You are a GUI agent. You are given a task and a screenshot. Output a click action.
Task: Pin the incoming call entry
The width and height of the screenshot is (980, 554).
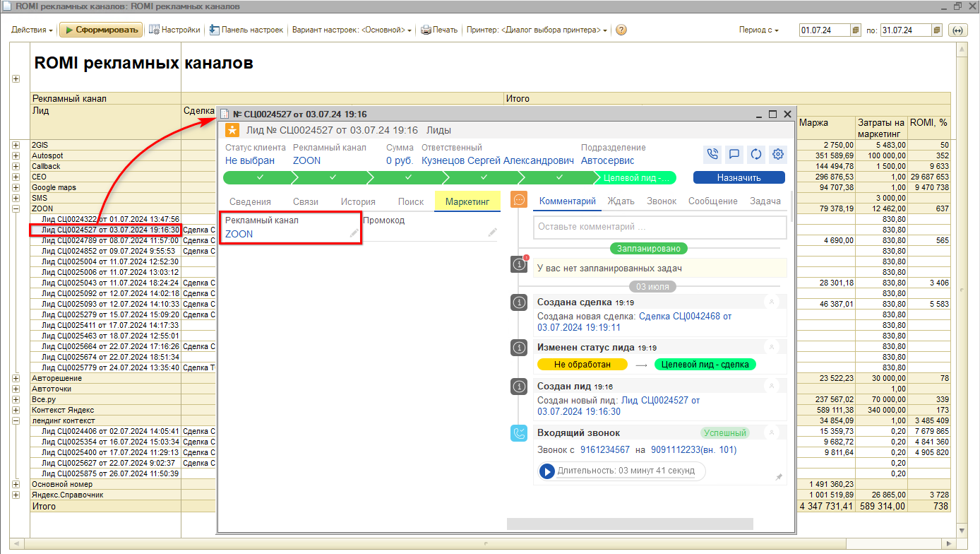pos(779,478)
